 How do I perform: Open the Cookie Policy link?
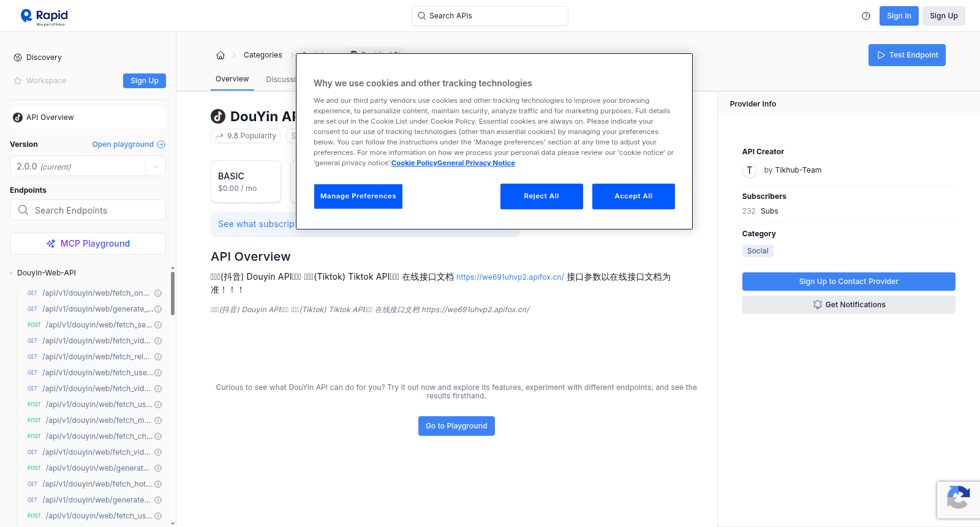pyautogui.click(x=414, y=163)
